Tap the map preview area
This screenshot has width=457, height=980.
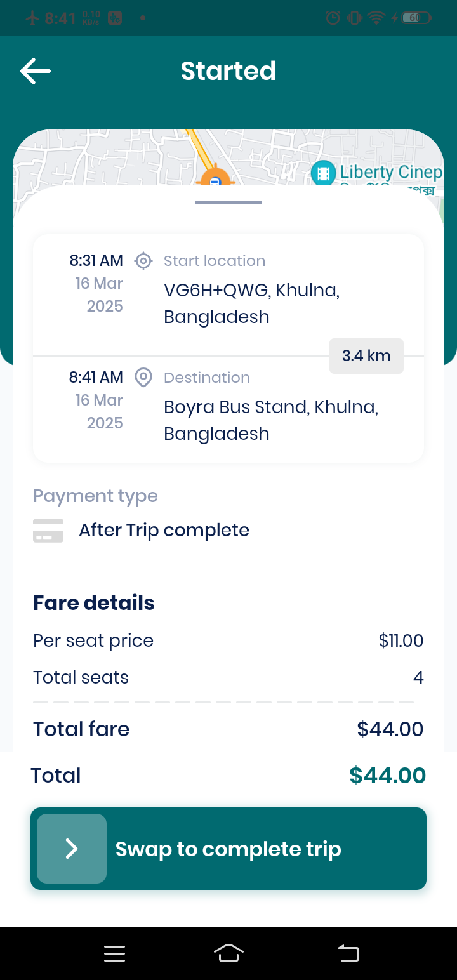(228, 157)
